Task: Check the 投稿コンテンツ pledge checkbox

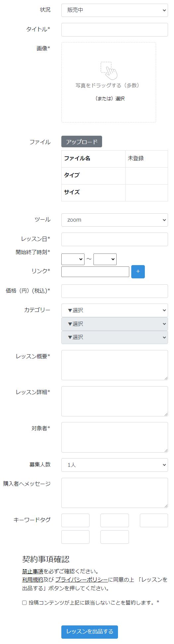Action: [x=25, y=603]
